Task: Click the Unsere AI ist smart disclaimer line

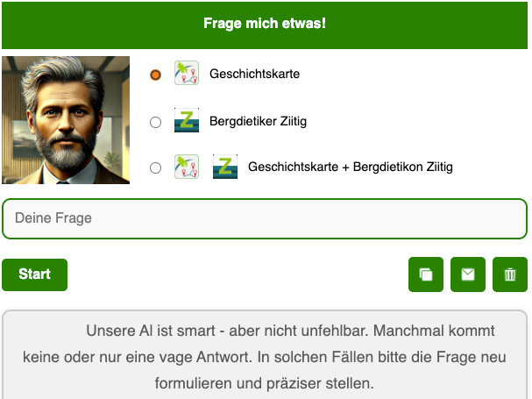Action: pyautogui.click(x=290, y=331)
